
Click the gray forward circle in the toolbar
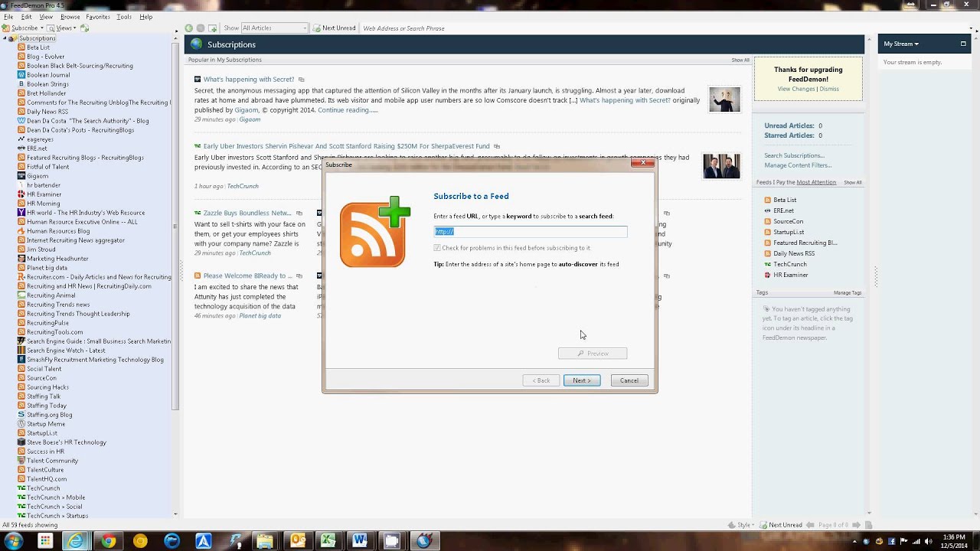(201, 28)
